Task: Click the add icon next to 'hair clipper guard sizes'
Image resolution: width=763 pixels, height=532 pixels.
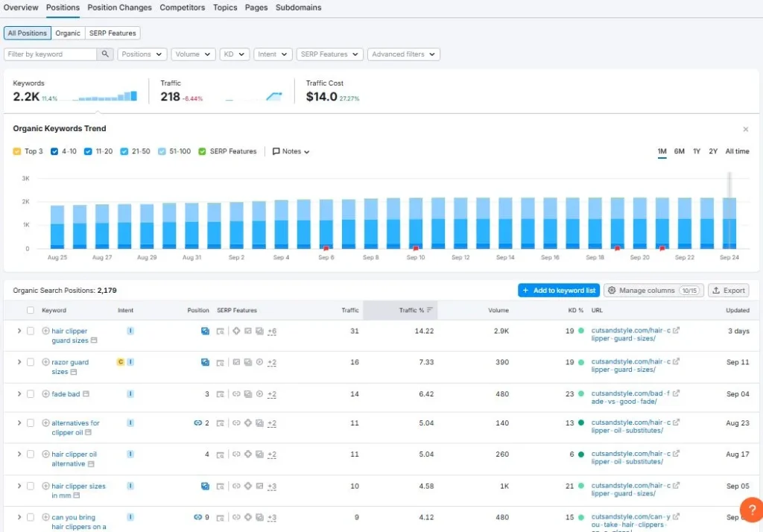Action: 45,331
